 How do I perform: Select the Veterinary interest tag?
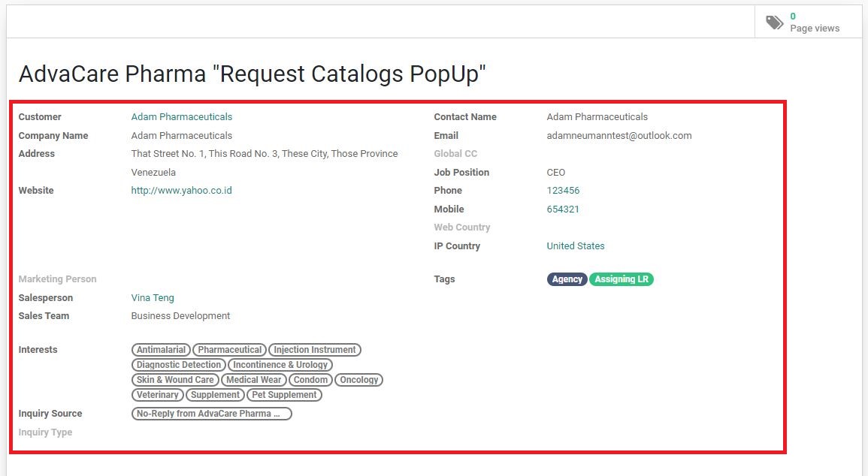158,395
